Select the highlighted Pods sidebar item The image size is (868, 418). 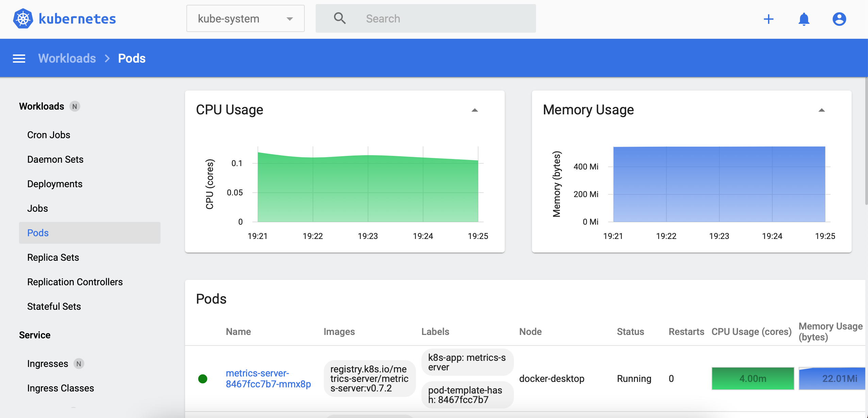(x=90, y=233)
